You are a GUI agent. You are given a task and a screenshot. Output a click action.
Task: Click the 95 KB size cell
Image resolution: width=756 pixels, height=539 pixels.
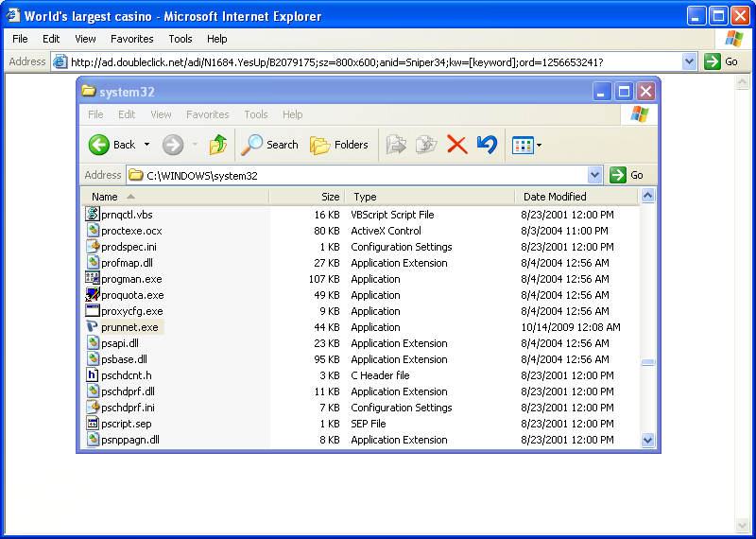click(327, 359)
